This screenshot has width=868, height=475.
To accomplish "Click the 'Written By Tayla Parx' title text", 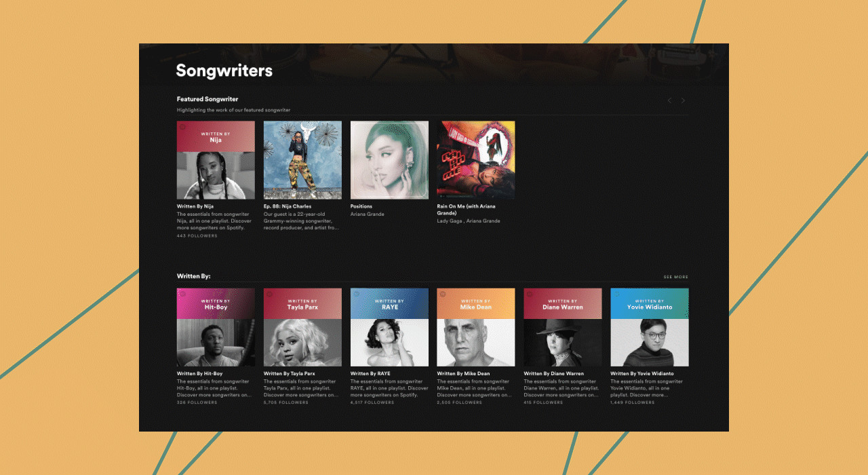I will (x=290, y=373).
